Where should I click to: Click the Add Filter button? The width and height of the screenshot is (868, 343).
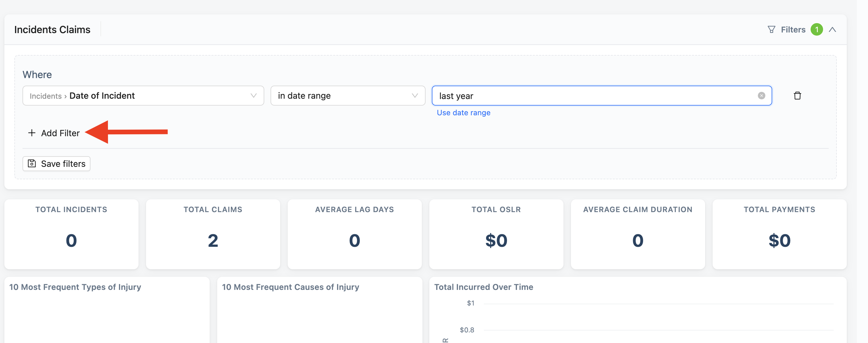tap(54, 133)
